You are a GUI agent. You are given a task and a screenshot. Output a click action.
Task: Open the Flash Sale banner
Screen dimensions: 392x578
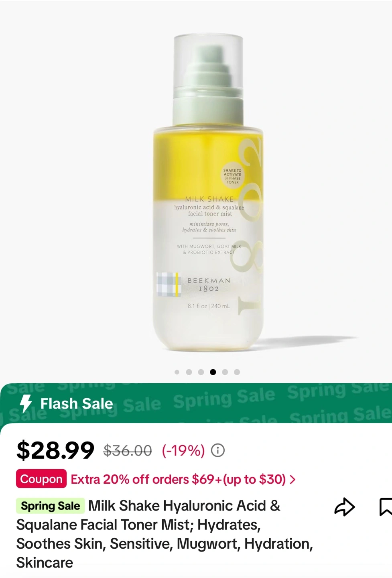196,403
